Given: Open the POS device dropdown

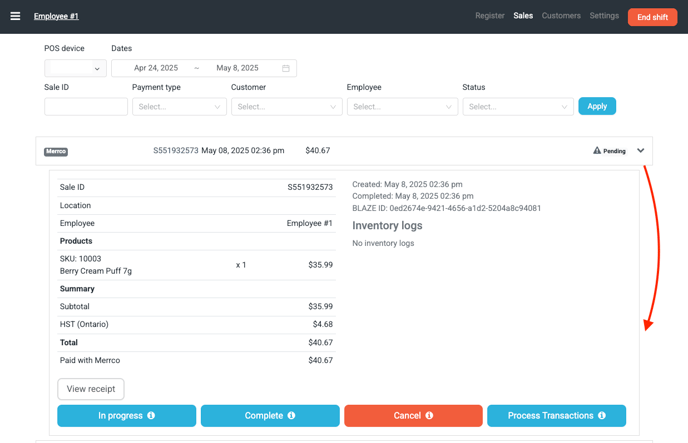Looking at the screenshot, I should 76,68.
